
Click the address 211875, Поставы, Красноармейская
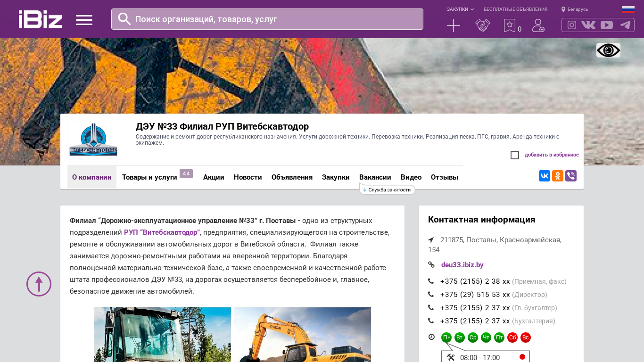pos(495,245)
